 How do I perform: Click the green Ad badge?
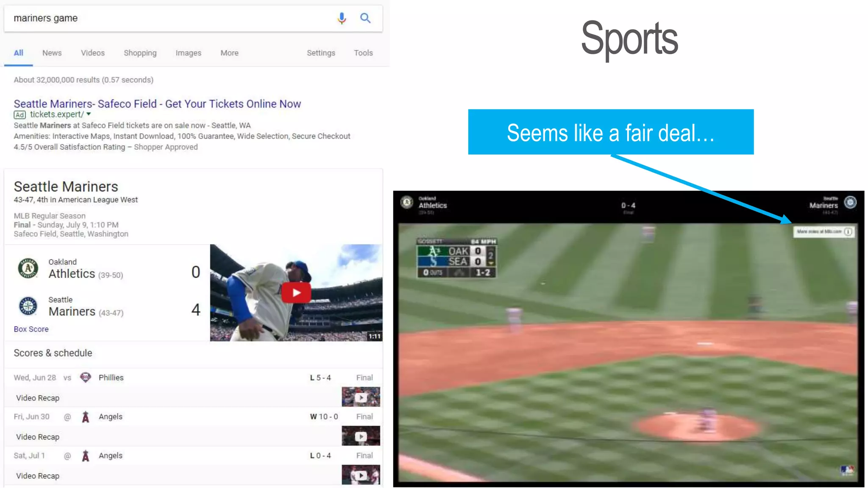click(19, 115)
